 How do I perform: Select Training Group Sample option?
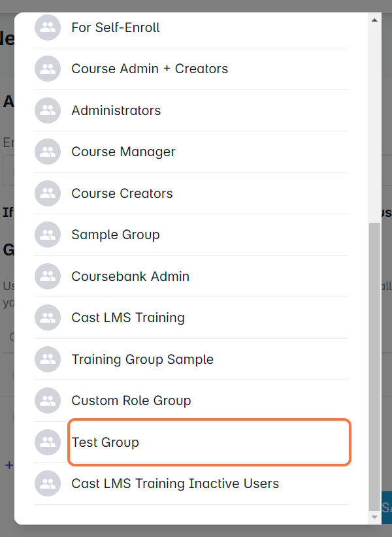(x=142, y=359)
